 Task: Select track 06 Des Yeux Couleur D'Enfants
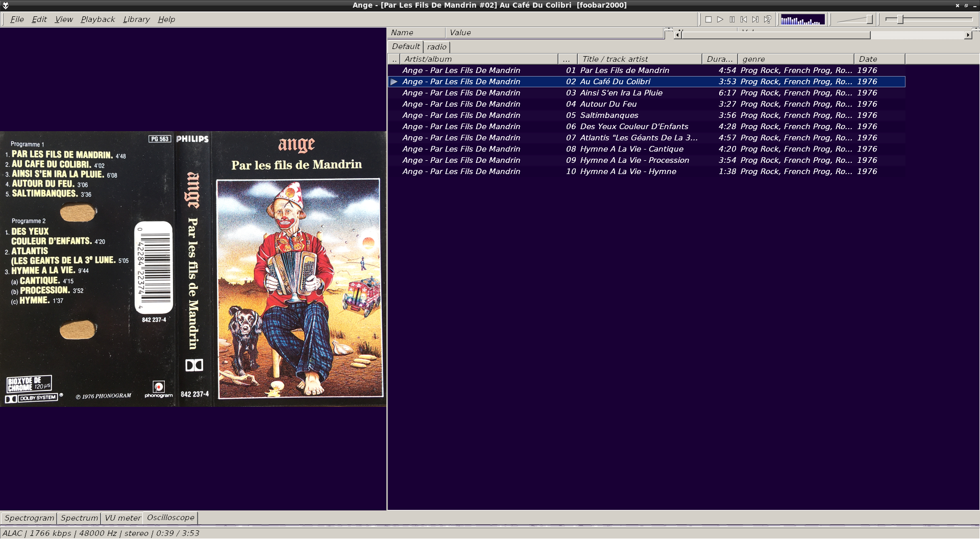(x=647, y=127)
